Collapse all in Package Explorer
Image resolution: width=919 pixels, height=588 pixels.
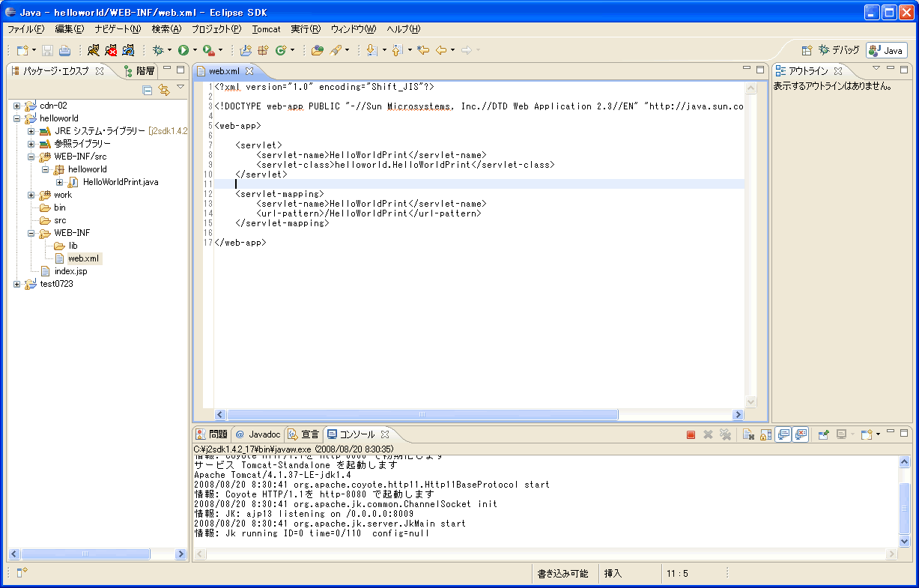148,90
